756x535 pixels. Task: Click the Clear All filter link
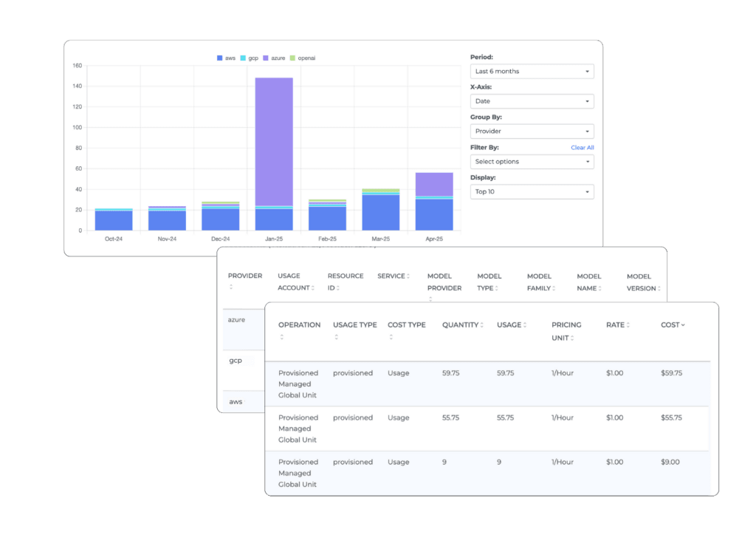click(x=582, y=148)
